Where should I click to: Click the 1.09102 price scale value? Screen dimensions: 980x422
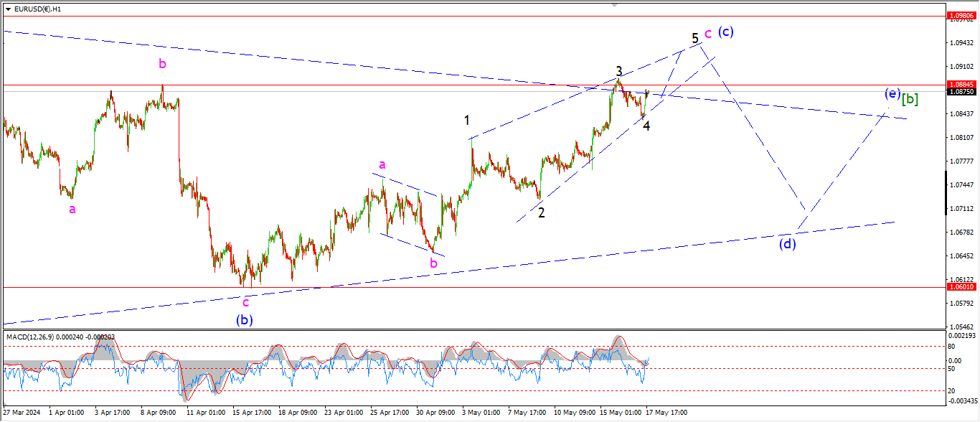coord(961,67)
